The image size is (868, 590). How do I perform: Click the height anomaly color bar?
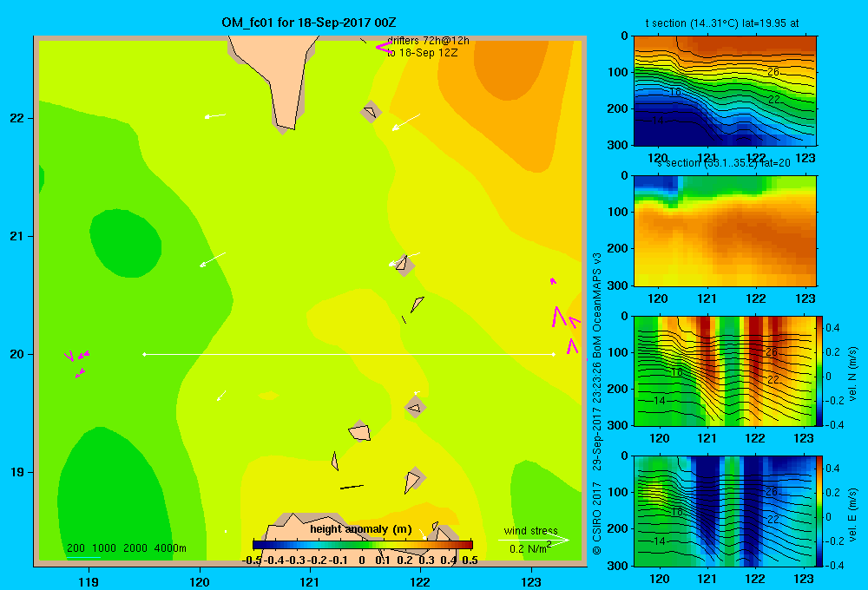point(363,545)
